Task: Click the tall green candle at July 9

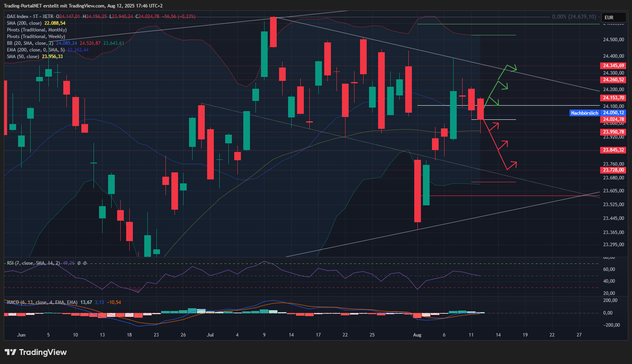Action: (x=265, y=54)
